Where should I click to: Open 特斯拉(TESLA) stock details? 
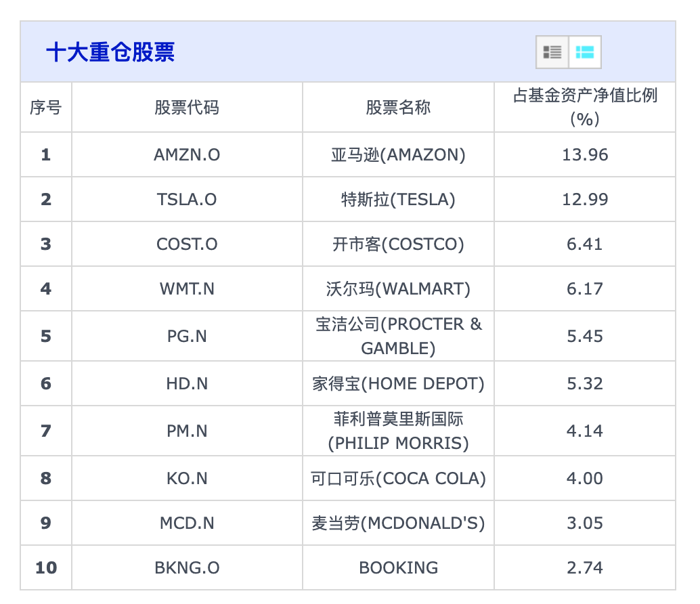tap(398, 199)
